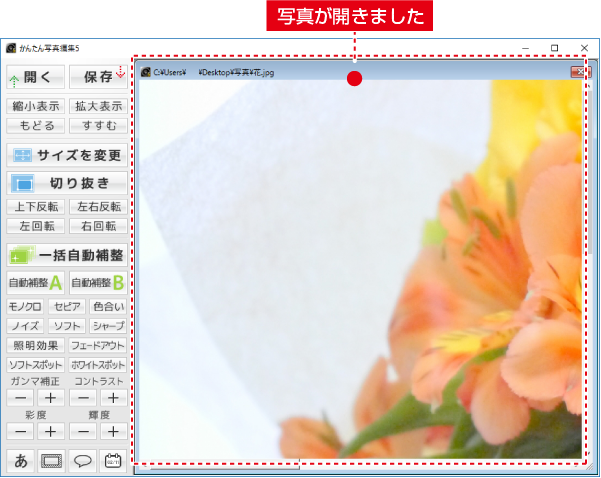Increase ガンマ補正 with the plus button
Screen dimensions: 601x478
point(52,398)
